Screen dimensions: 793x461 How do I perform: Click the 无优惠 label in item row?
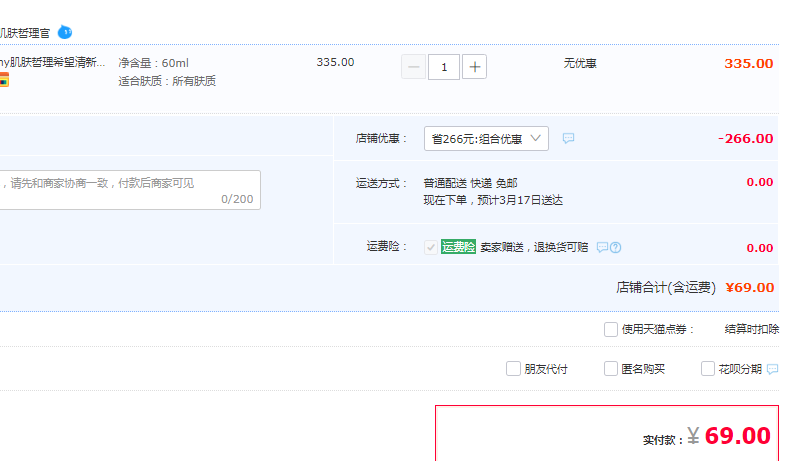click(580, 63)
